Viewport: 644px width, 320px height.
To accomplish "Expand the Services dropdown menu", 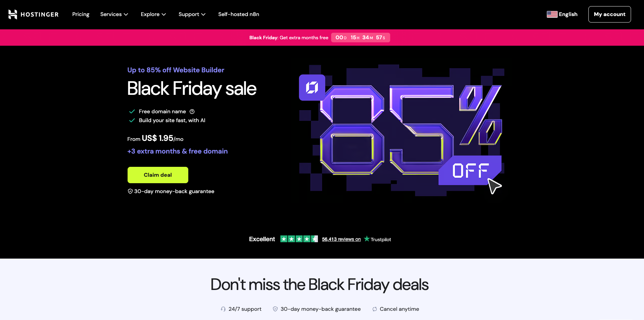I will pyautogui.click(x=114, y=14).
